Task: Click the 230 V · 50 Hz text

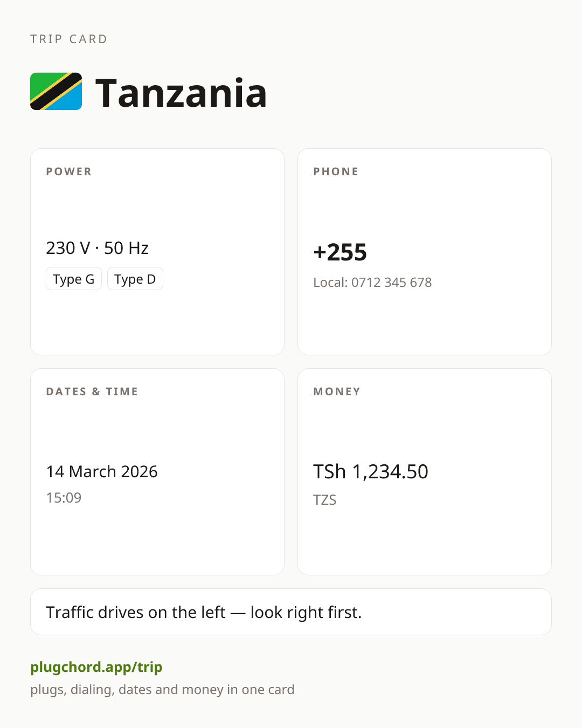Action: [98, 248]
